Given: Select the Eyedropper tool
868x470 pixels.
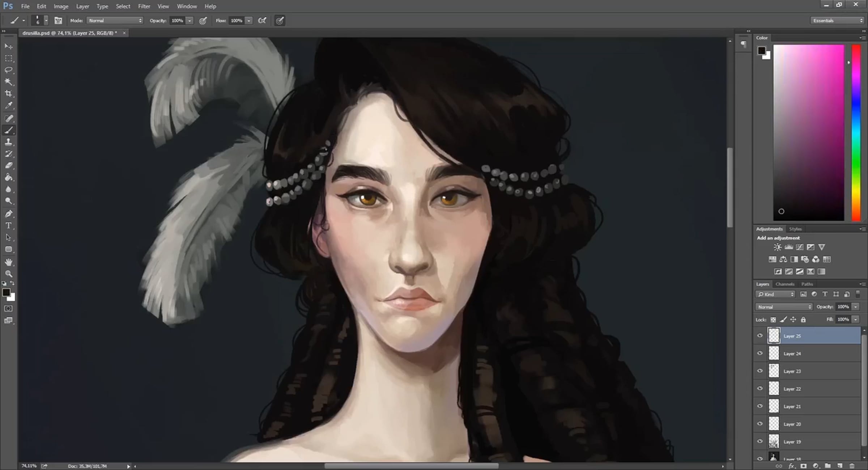Looking at the screenshot, I should point(9,106).
